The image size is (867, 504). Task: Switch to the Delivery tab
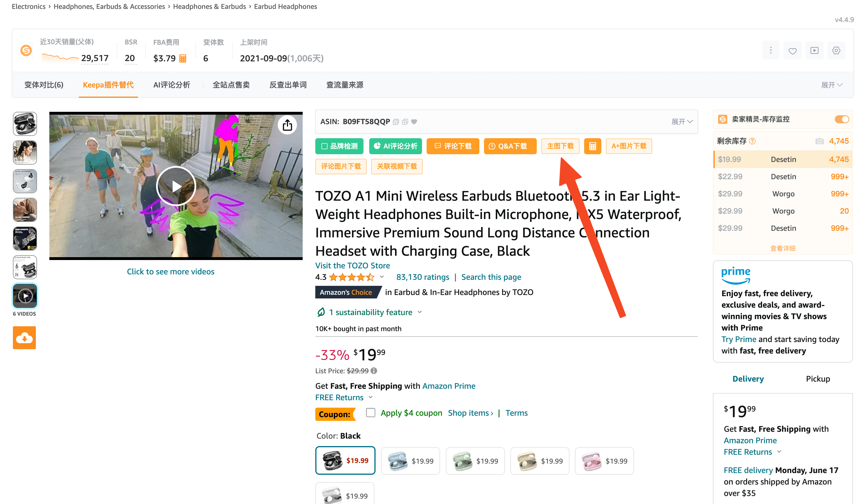[x=748, y=379]
